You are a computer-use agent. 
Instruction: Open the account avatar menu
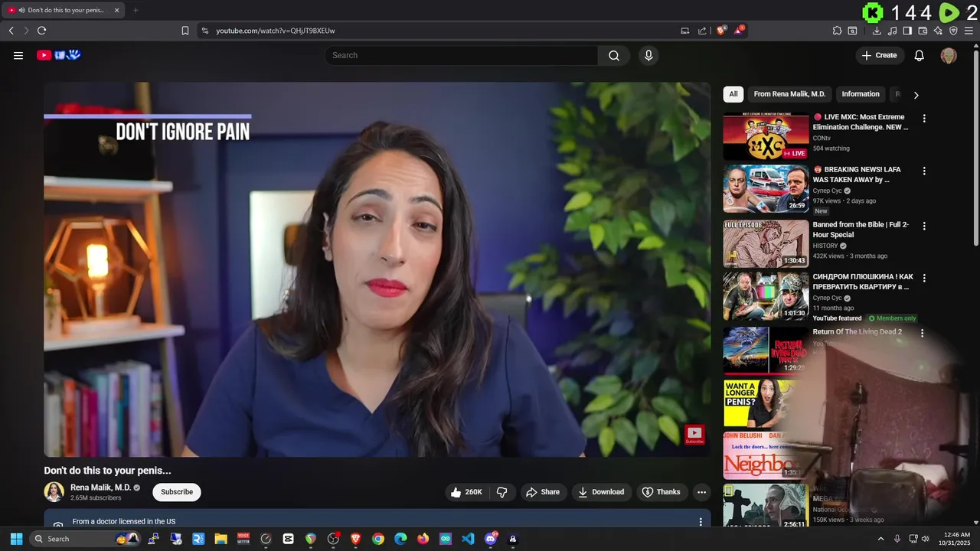(x=949, y=55)
